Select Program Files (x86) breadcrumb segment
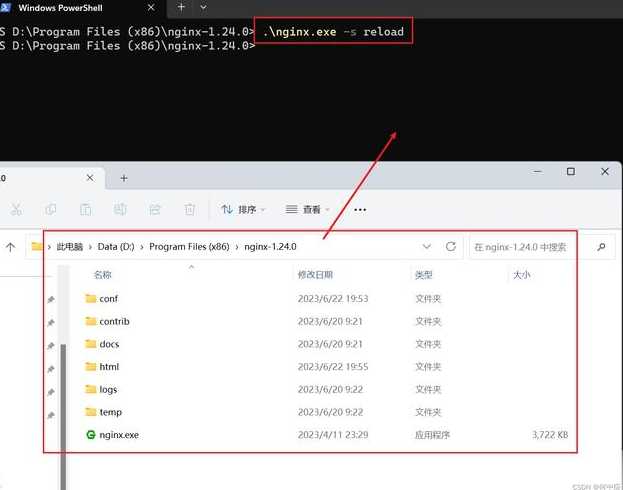Image resolution: width=623 pixels, height=490 pixels. click(189, 247)
